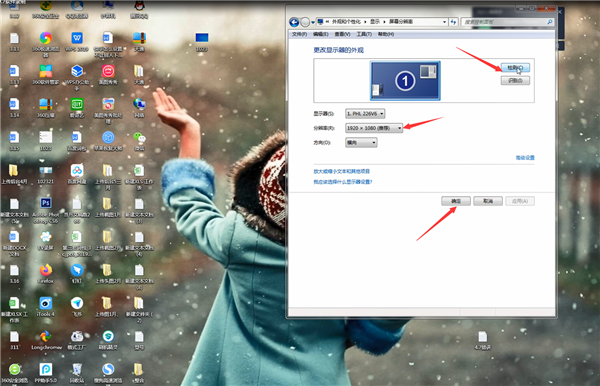Click the 取消 (Cancel) button
Image resolution: width=600 pixels, height=386 pixels.
pyautogui.click(x=488, y=201)
